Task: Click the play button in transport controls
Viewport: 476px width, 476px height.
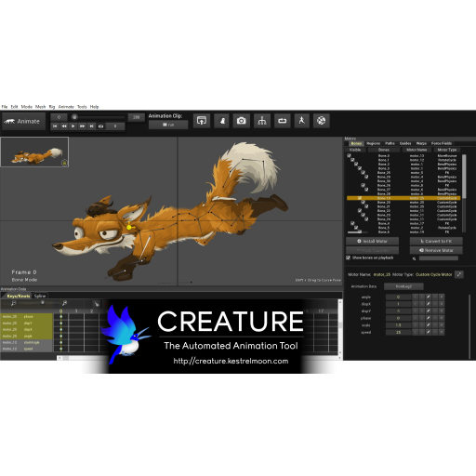Action: click(x=73, y=126)
